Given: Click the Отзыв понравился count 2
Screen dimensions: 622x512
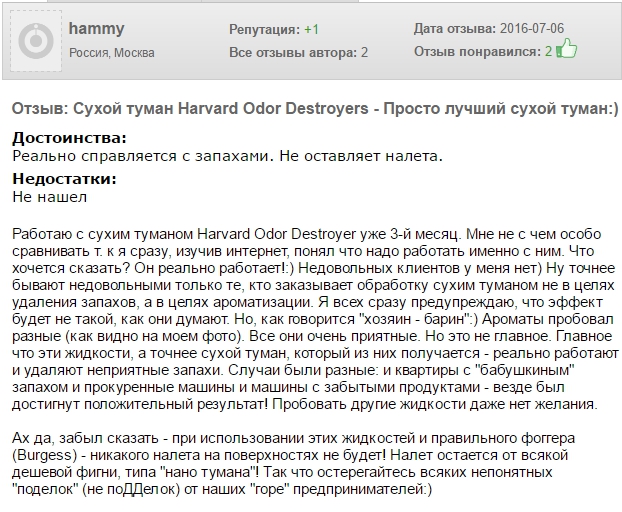Looking at the screenshot, I should coord(548,52).
